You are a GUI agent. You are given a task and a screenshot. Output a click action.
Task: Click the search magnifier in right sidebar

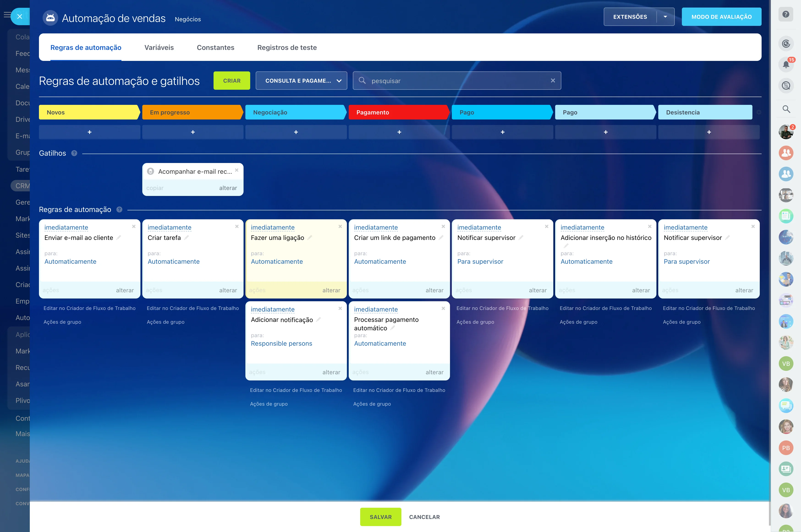(x=786, y=109)
